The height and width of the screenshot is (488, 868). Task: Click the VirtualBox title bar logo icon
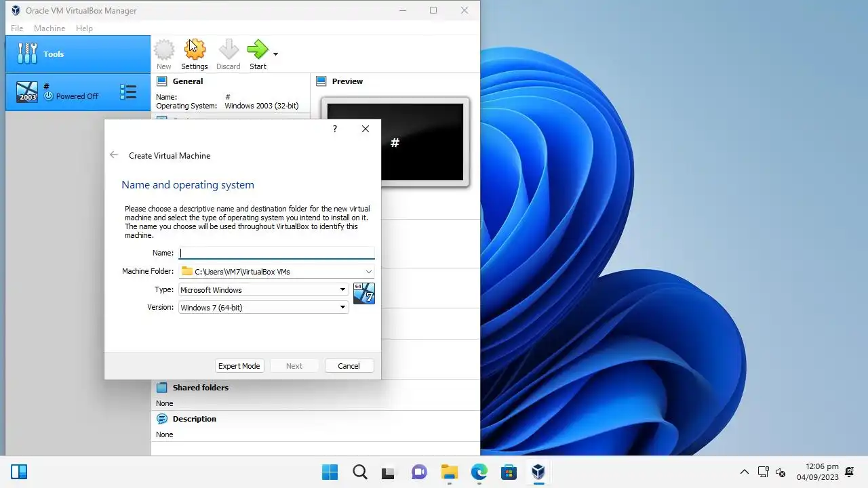[16, 10]
